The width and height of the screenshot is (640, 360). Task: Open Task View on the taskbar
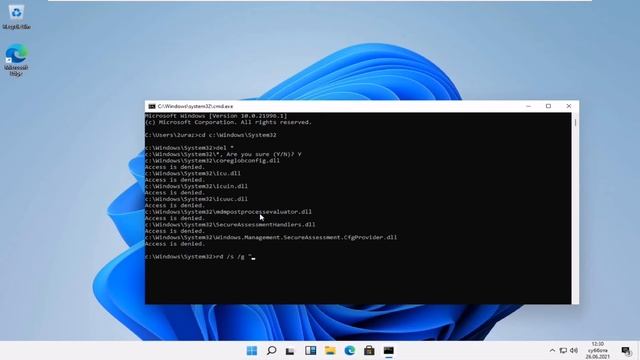tap(290, 350)
